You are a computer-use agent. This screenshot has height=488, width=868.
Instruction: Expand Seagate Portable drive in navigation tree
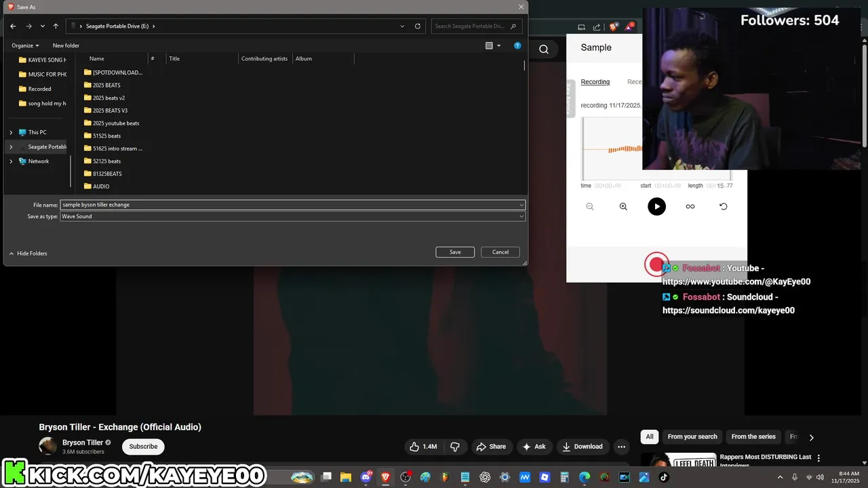[11, 146]
